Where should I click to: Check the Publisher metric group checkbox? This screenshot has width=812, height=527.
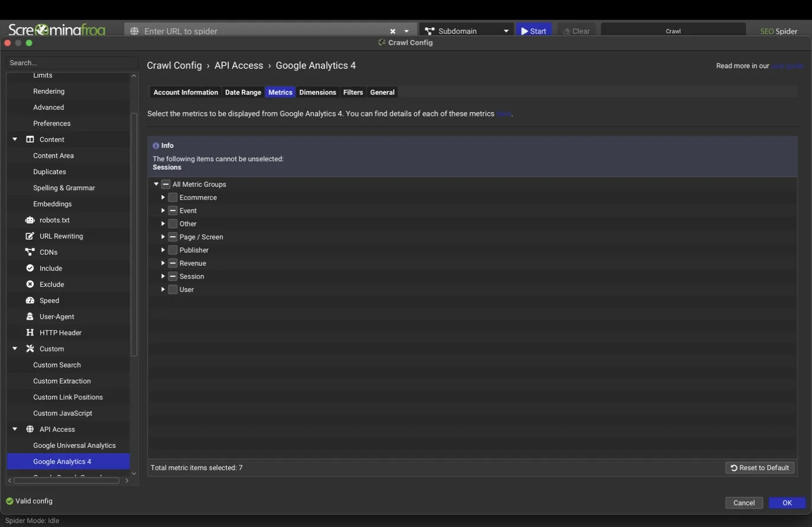coord(173,250)
